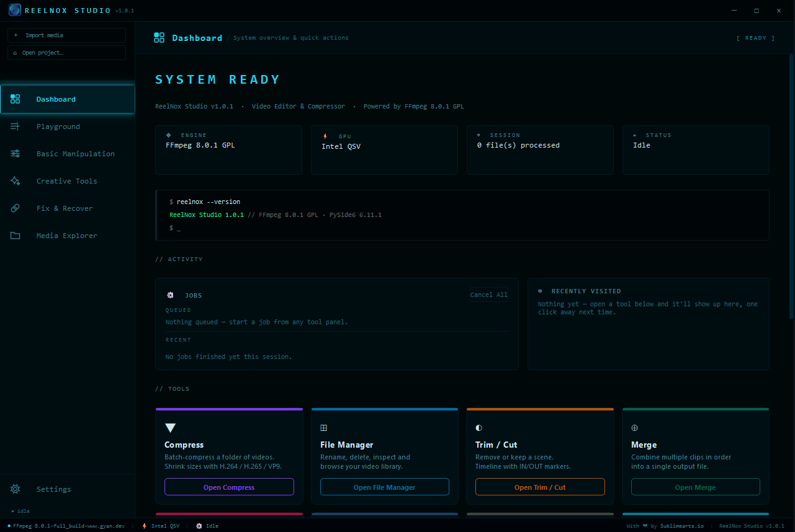Click the Playground sidebar icon
This screenshot has width=795, height=532.
point(16,126)
